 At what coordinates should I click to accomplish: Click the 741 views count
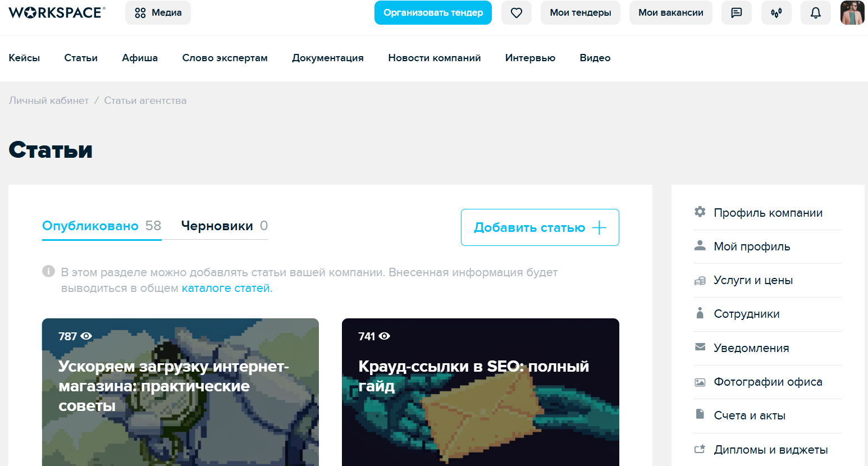[367, 336]
